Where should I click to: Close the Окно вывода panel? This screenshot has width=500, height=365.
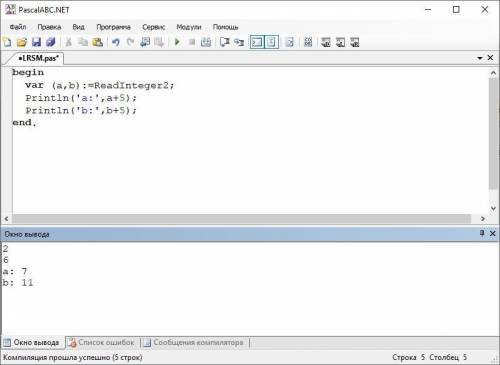pos(492,234)
